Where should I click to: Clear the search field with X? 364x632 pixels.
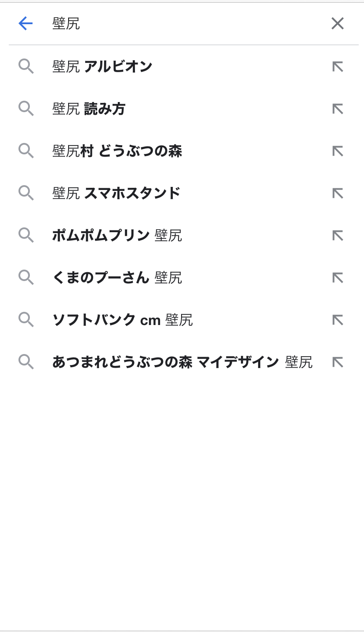coord(337,23)
